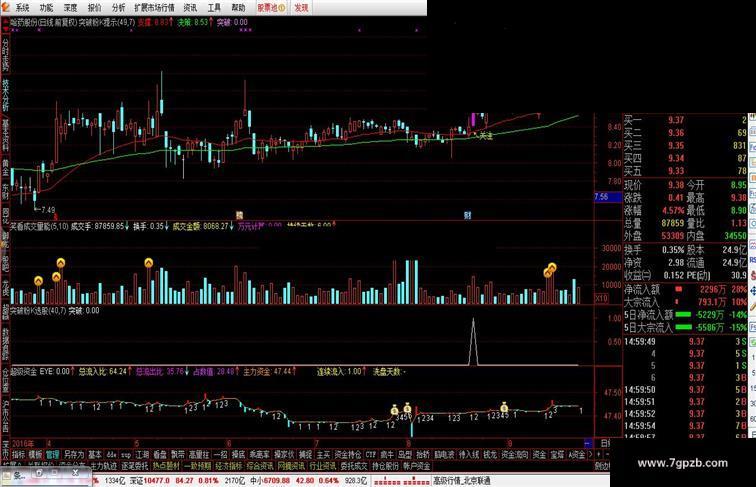Open the 系统 menu
The image size is (756, 487).
[x=22, y=8]
